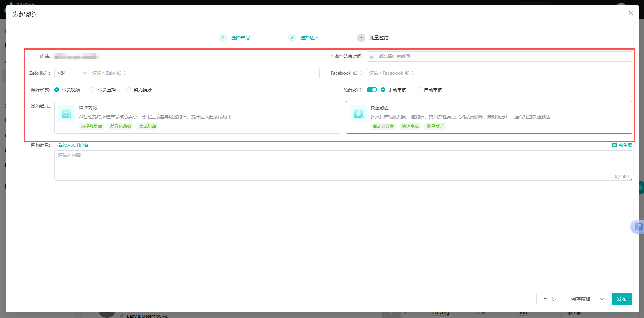The image size is (644, 318).
Task: Click the 插入达人用户名 link
Action: pos(73,145)
